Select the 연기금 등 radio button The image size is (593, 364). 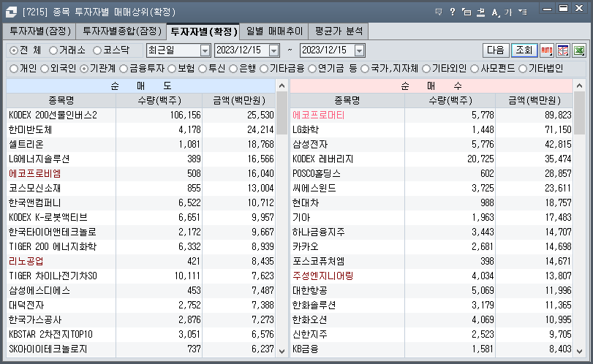(312, 69)
